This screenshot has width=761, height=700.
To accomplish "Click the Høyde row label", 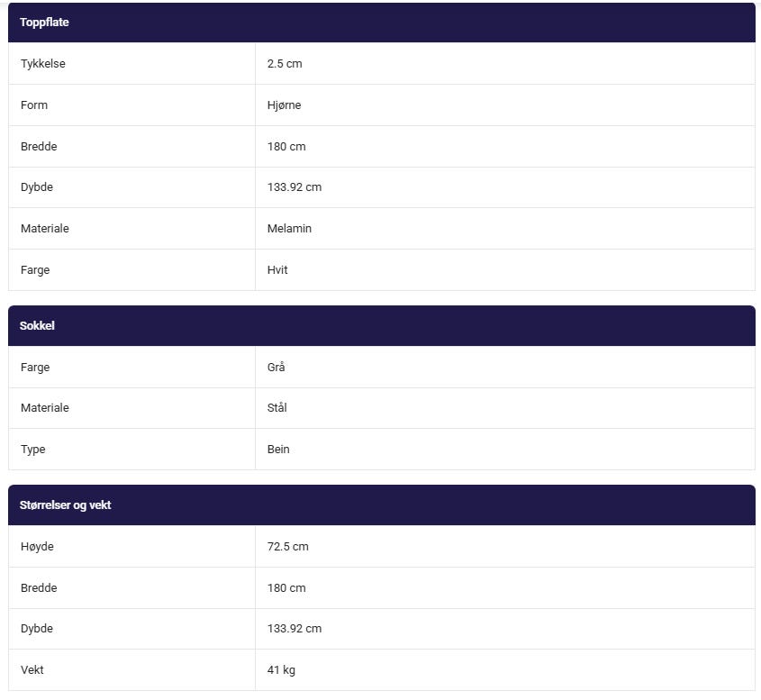I will click(x=37, y=547).
